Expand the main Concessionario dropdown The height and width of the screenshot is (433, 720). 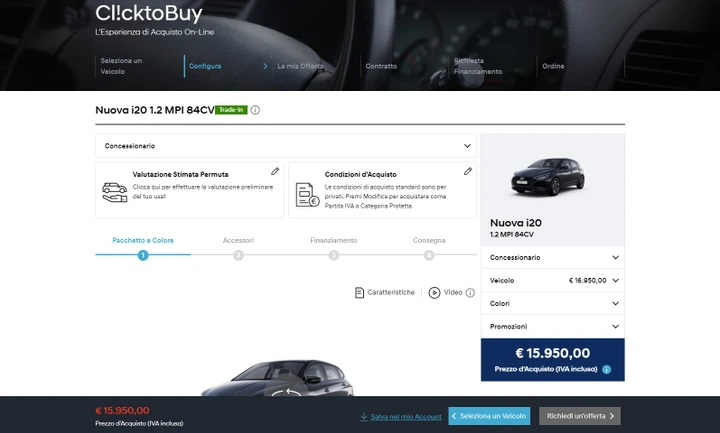coord(286,146)
